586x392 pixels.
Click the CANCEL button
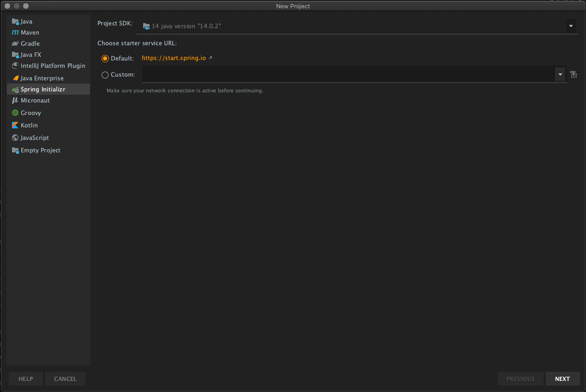click(x=65, y=379)
